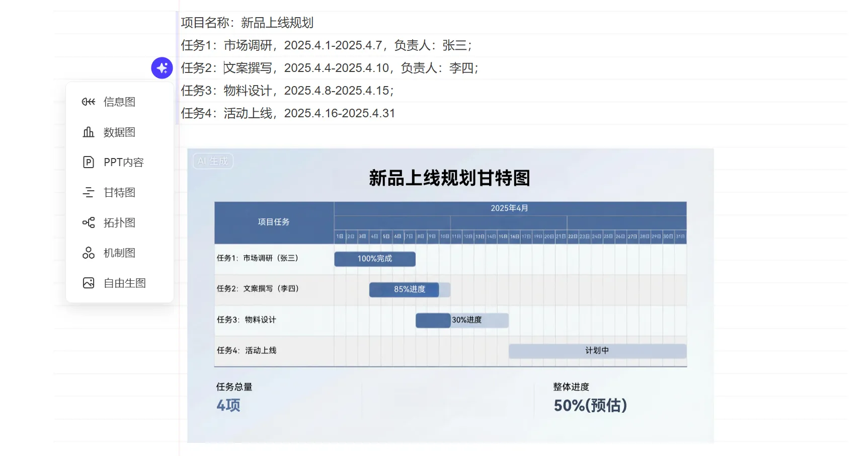Click the 计划中 bar for 活动上线
Viewport: 868px width, 456px height.
[x=597, y=351]
